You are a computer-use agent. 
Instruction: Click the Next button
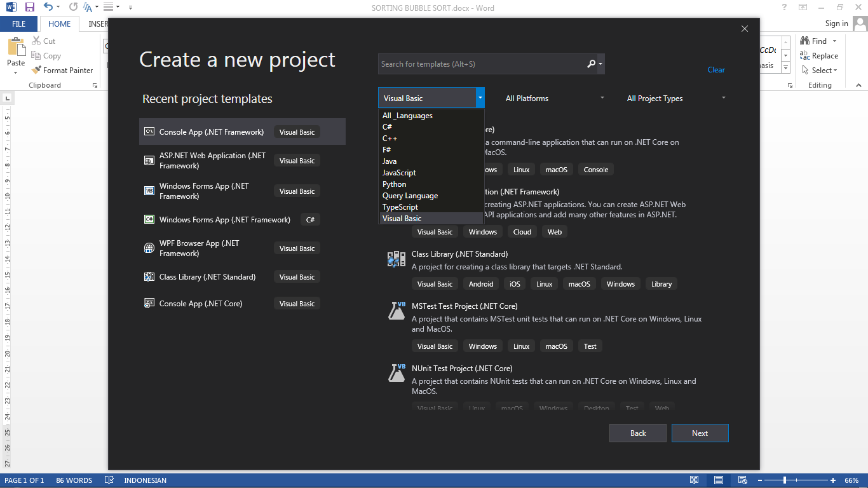click(700, 433)
